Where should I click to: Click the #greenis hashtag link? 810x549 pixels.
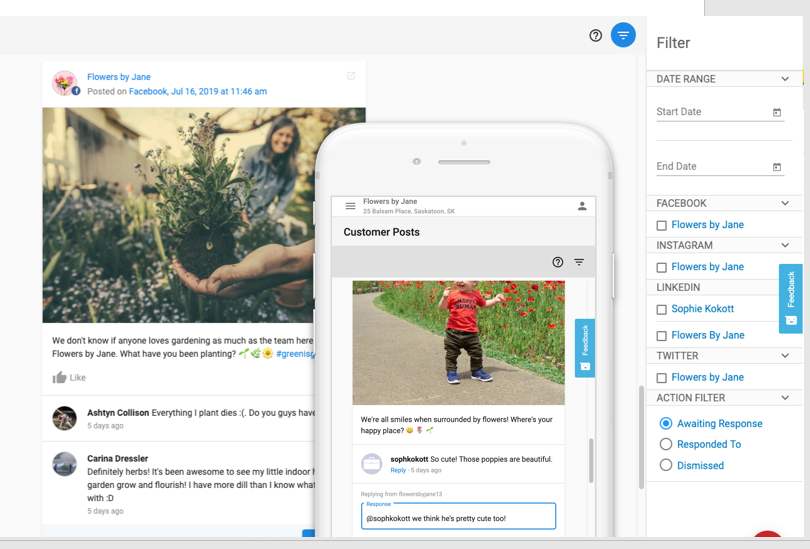point(295,354)
